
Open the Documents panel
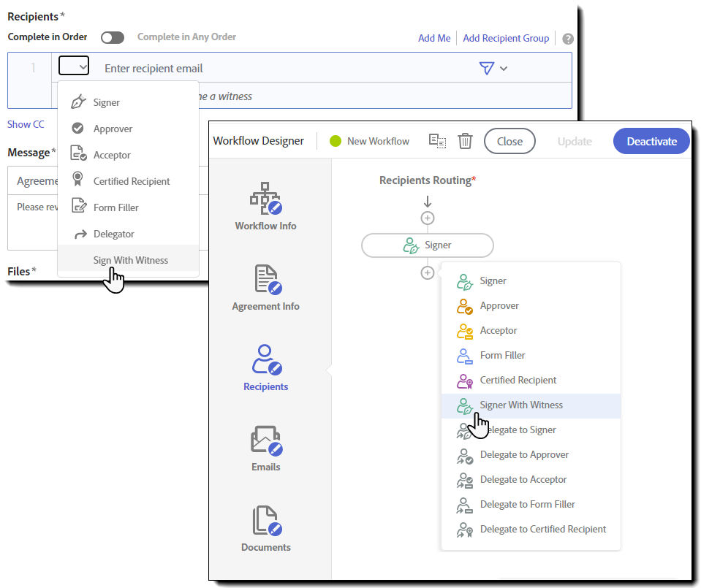(265, 529)
